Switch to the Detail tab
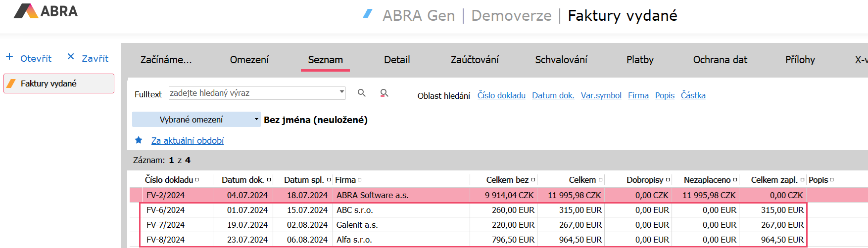868x248 pixels. click(x=397, y=60)
